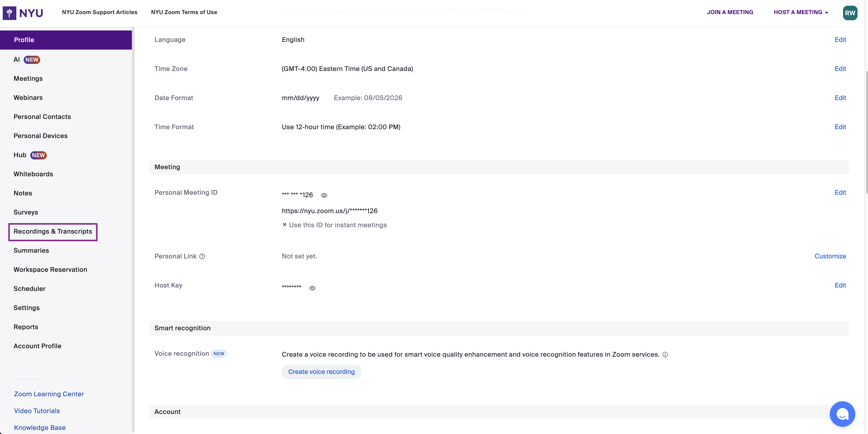Reveal the Personal Meeting ID eye icon
Viewport: 868px width, 434px height.
324,195
